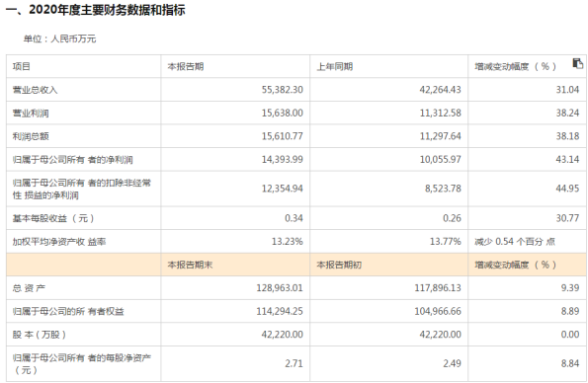This screenshot has height=383, width=588.
Task: Click the value 55,382.30
Action: (x=283, y=90)
